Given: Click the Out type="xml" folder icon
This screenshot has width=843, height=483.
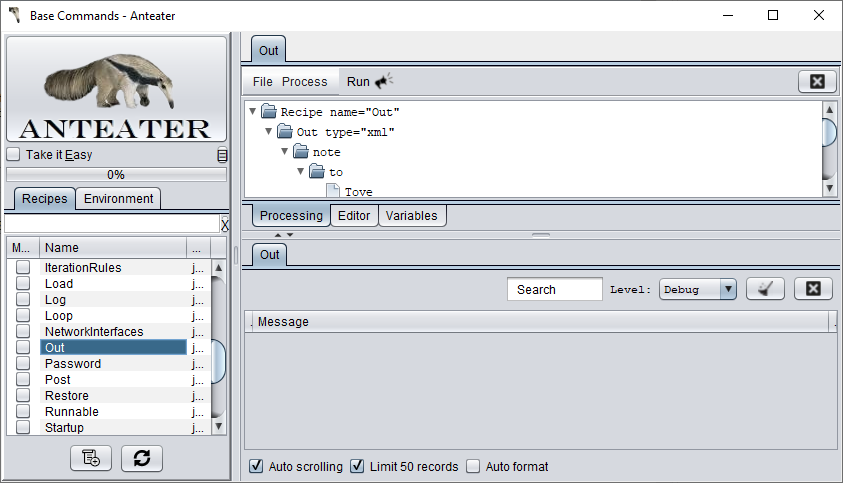Looking at the screenshot, I should click(285, 131).
